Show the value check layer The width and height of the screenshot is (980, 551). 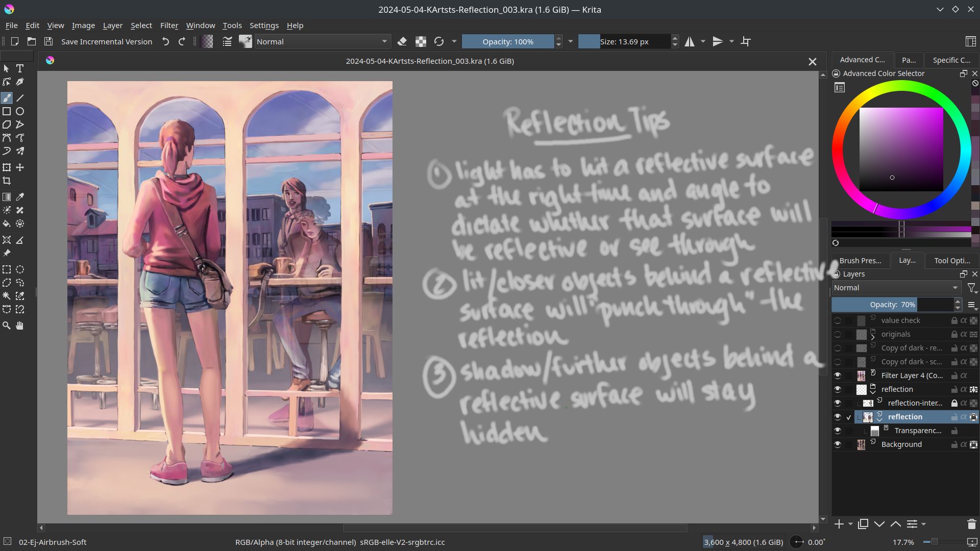(x=838, y=320)
